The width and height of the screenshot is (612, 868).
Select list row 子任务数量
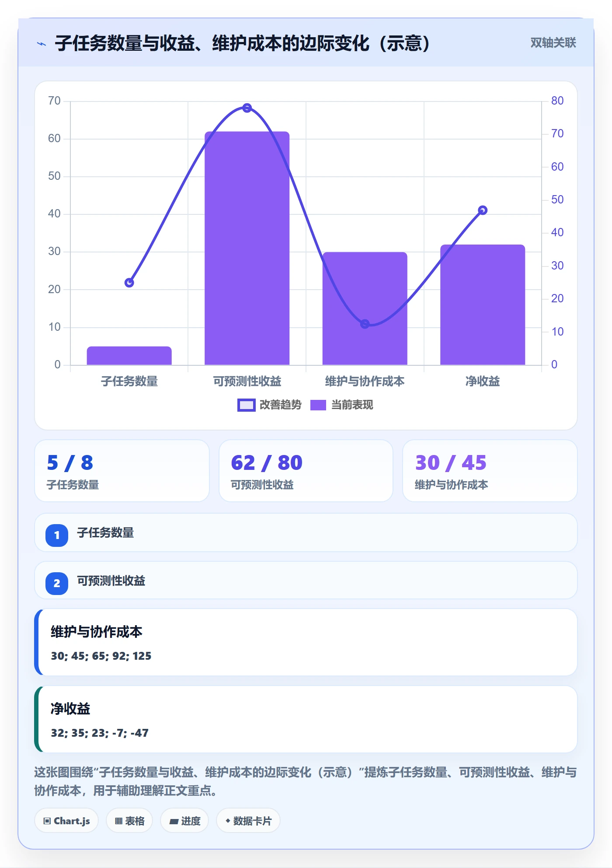coord(306,532)
